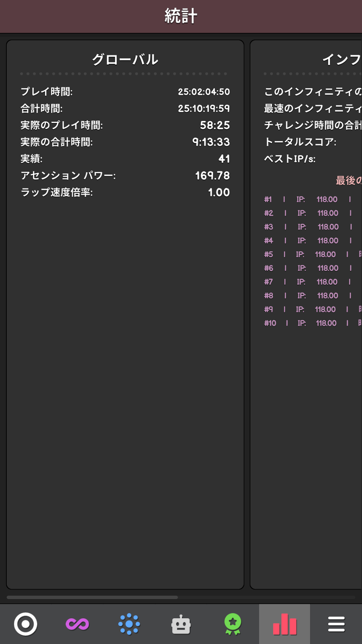The width and height of the screenshot is (362, 644).
Task: Select infinity record entry #5
Action: [x=313, y=254]
